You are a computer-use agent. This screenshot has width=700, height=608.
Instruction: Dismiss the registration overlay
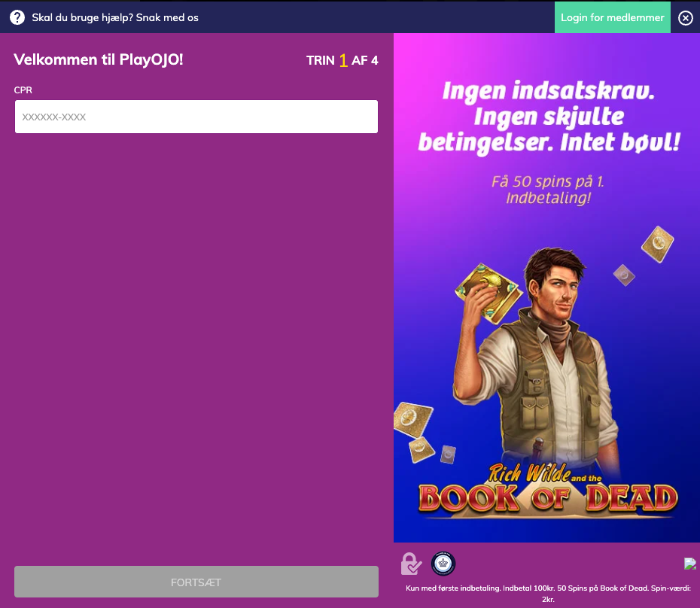click(x=684, y=17)
